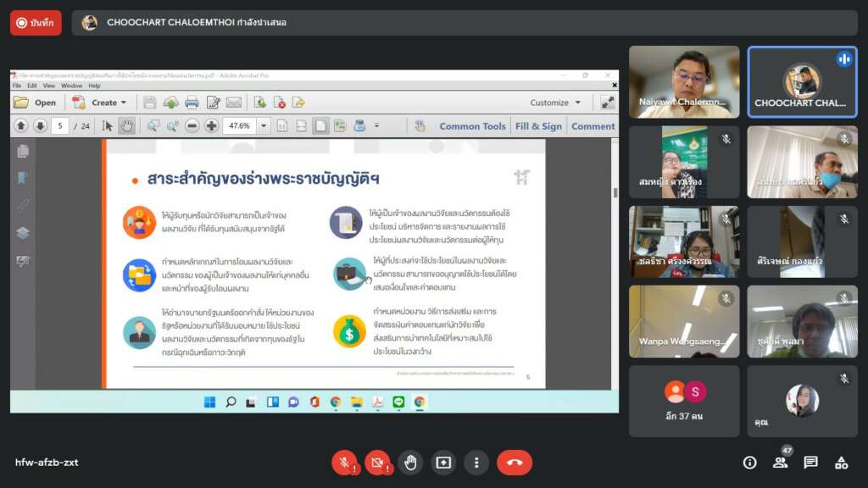The width and height of the screenshot is (868, 488).
Task: Open meeting details info icon
Action: 749,463
